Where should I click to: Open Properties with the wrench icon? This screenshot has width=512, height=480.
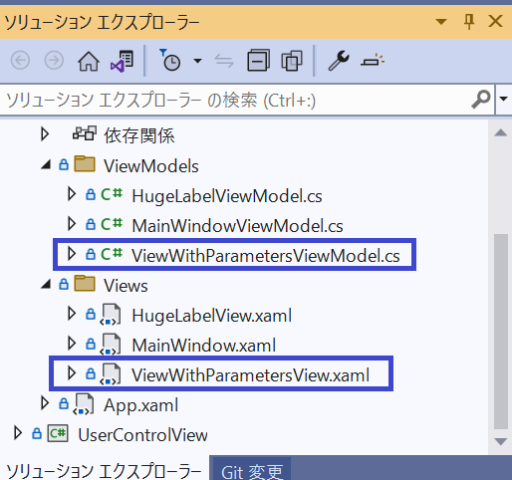[x=339, y=61]
